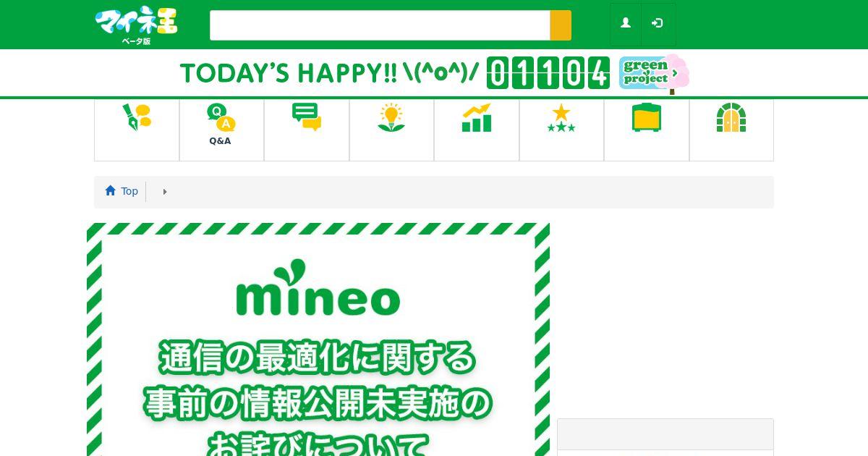The image size is (868, 456).
Task: Open the Q&A section
Action: pos(221,130)
